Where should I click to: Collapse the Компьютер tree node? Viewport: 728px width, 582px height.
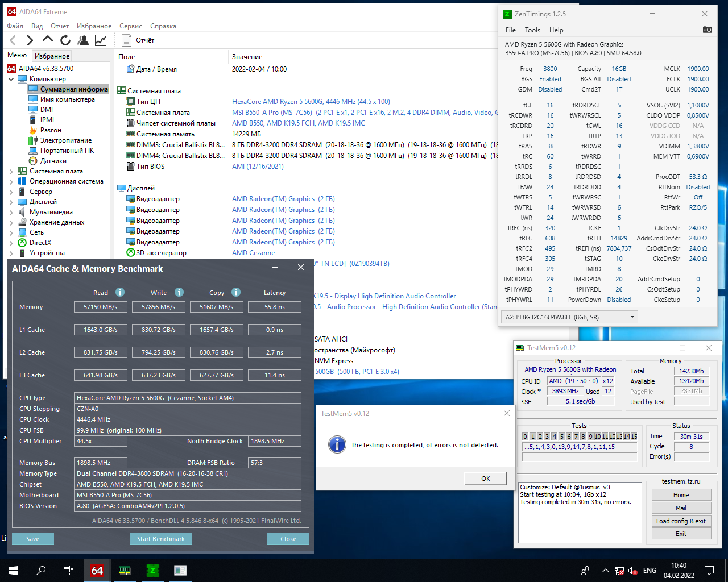pos(11,79)
